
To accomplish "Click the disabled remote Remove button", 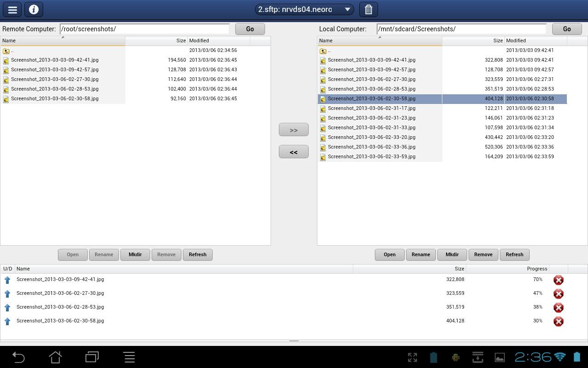I will 166,254.
